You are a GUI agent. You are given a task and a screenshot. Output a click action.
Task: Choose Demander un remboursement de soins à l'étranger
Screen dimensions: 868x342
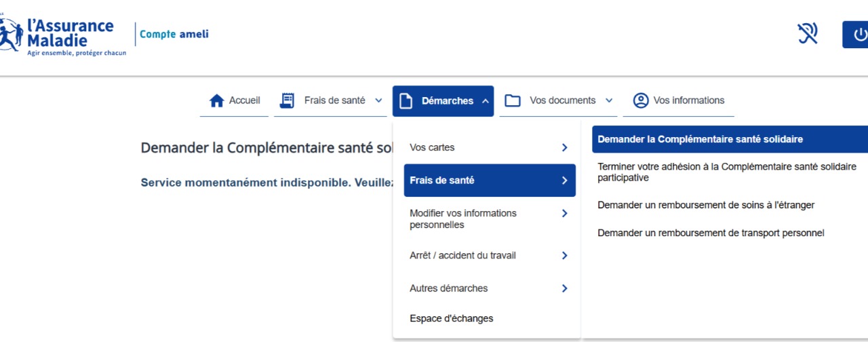pos(706,204)
